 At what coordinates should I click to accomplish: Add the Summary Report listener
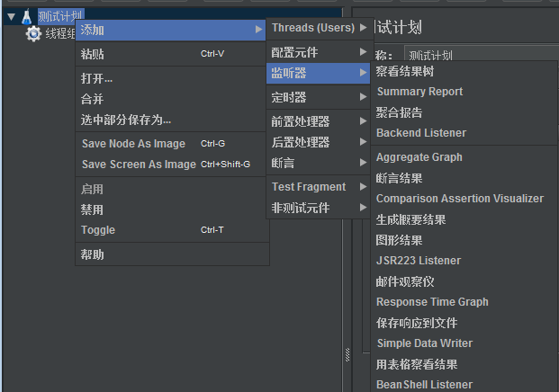tap(464, 92)
